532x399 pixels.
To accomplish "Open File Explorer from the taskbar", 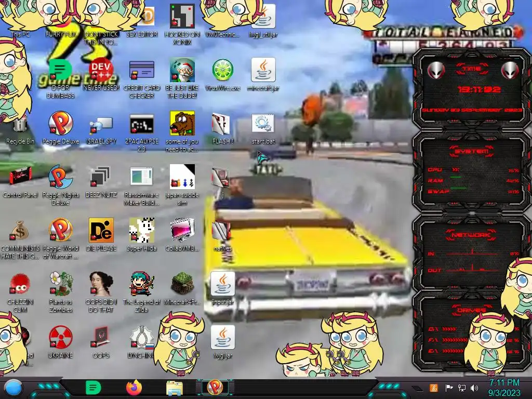I will click(x=175, y=389).
